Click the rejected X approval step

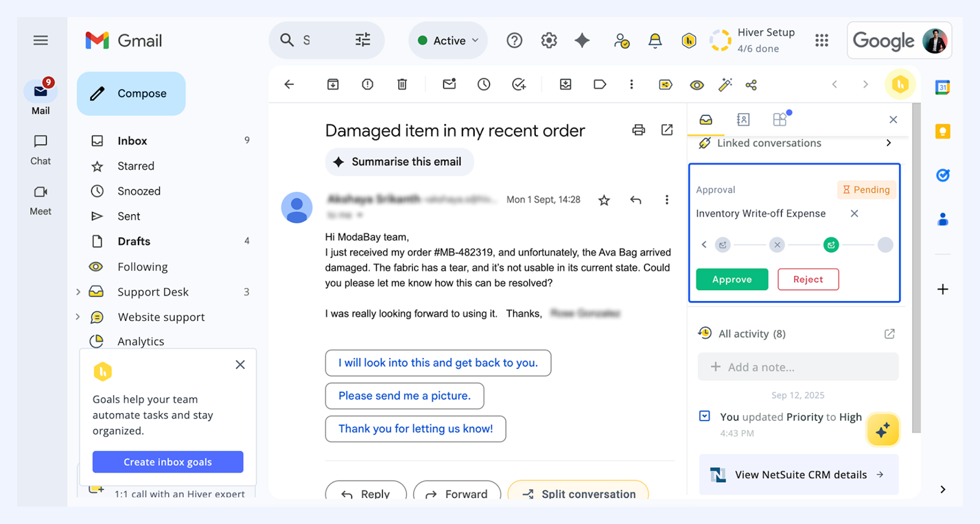[x=777, y=245]
